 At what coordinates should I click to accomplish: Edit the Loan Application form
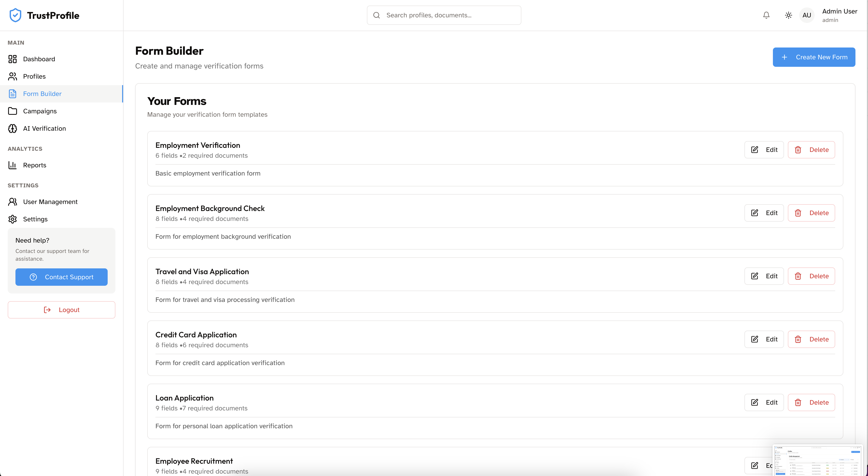(764, 402)
